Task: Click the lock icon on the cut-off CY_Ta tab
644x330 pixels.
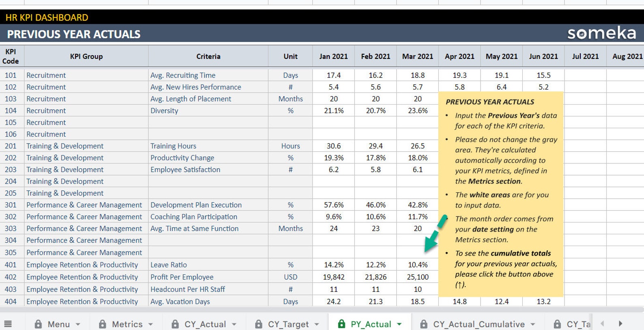Action: click(x=557, y=324)
